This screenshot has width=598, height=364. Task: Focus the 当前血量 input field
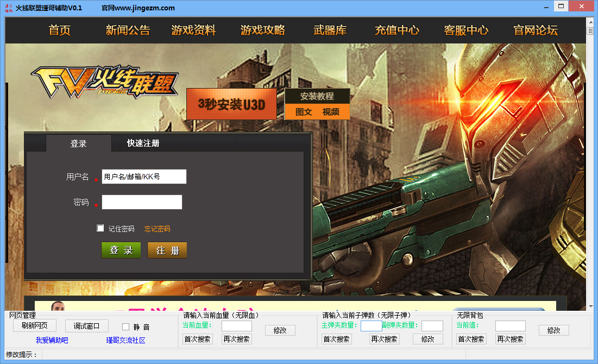[x=237, y=326]
